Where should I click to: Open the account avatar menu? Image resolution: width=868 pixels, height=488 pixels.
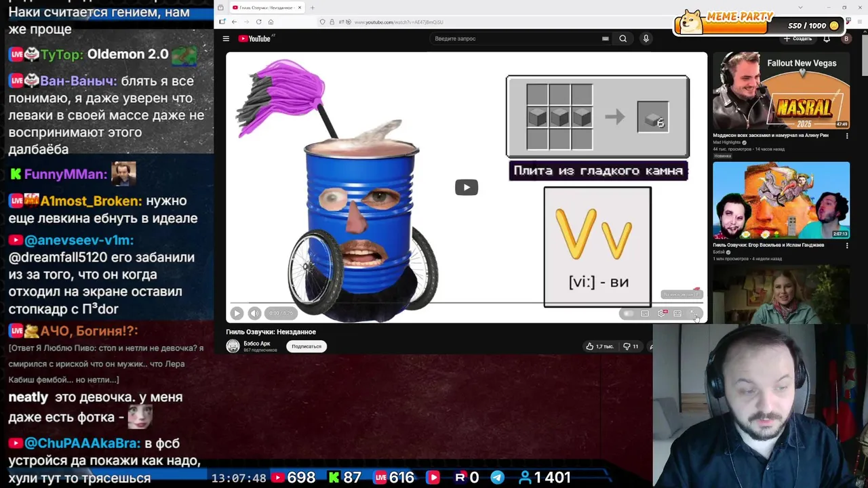tap(846, 39)
